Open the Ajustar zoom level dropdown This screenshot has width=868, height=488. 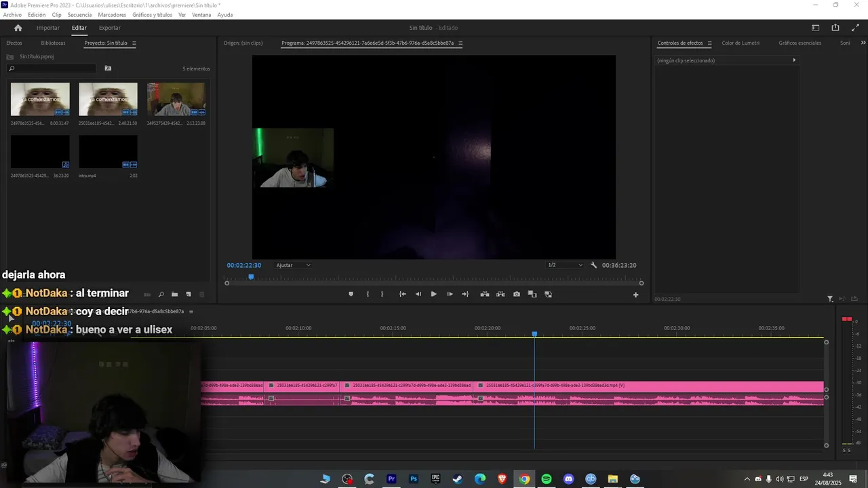click(x=294, y=265)
